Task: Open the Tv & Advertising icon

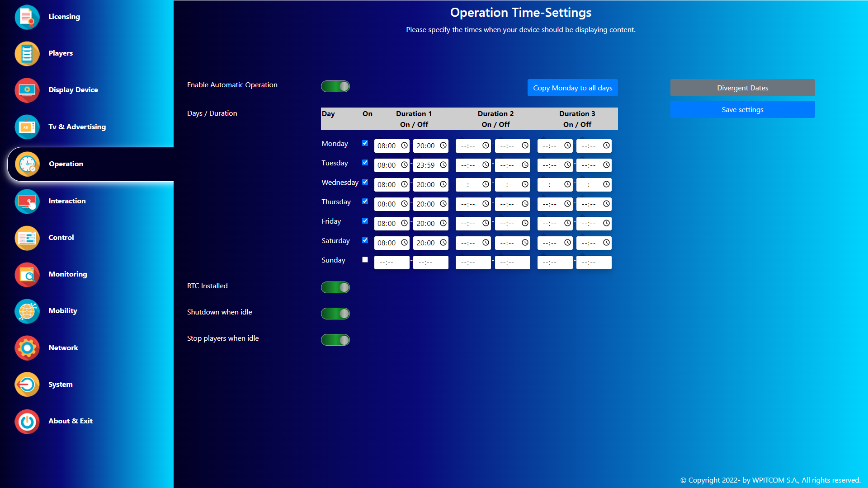Action: tap(27, 127)
